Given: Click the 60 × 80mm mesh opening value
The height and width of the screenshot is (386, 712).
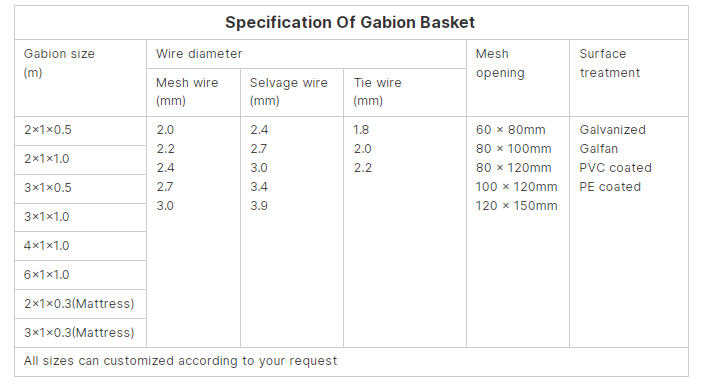Looking at the screenshot, I should coord(510,130).
